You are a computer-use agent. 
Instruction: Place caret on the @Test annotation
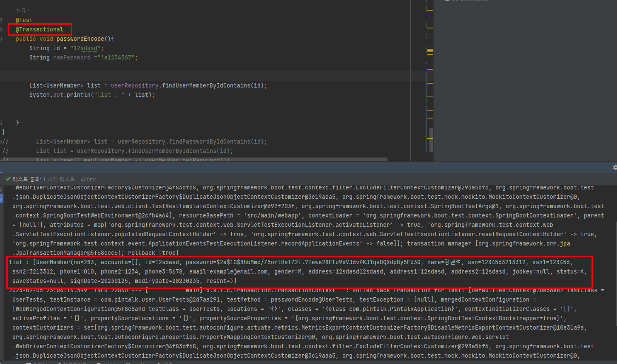pyautogui.click(x=24, y=20)
